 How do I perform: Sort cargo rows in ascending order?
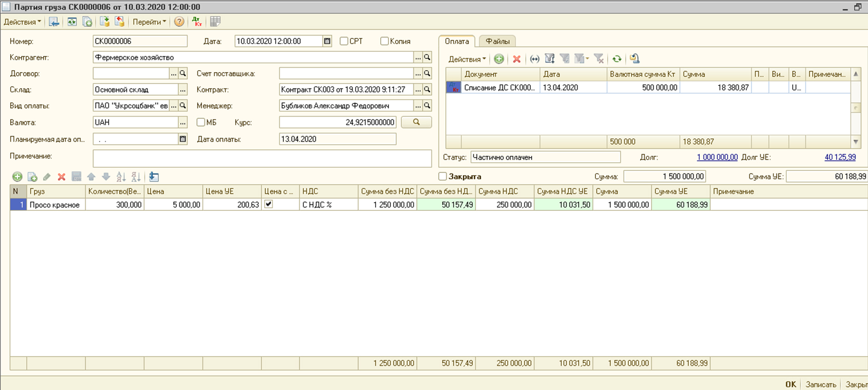(x=121, y=177)
